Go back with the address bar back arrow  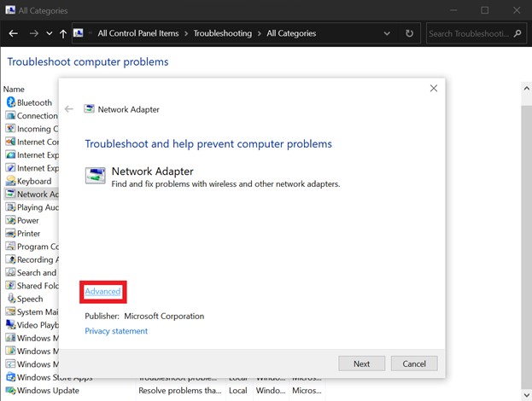(13, 33)
